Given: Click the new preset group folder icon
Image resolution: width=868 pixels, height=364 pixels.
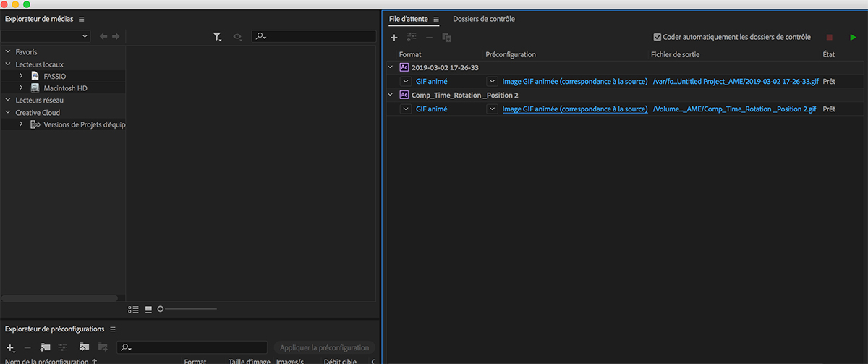Looking at the screenshot, I should tap(46, 348).
